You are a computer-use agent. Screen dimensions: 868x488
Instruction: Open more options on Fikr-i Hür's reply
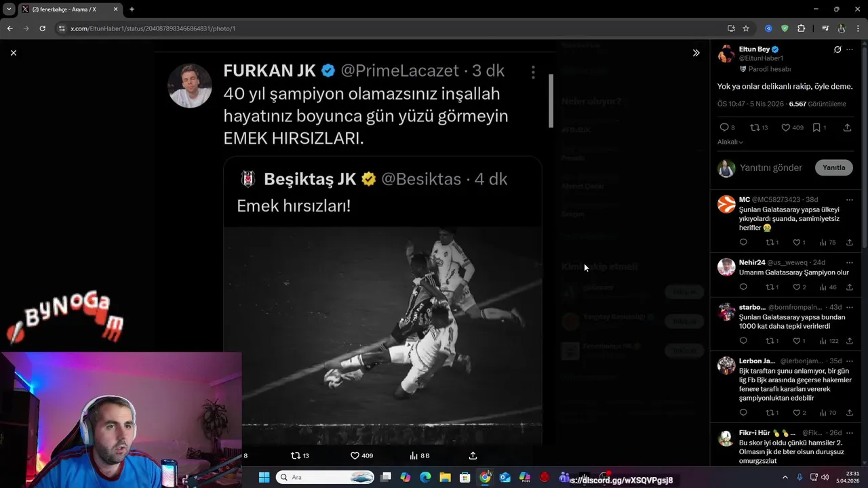[x=850, y=433]
